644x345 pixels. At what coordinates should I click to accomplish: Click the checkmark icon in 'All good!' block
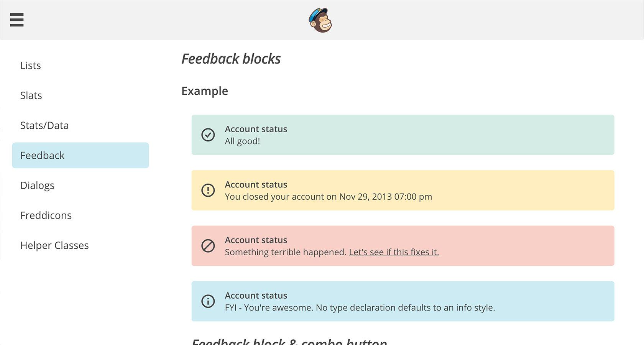pyautogui.click(x=208, y=135)
